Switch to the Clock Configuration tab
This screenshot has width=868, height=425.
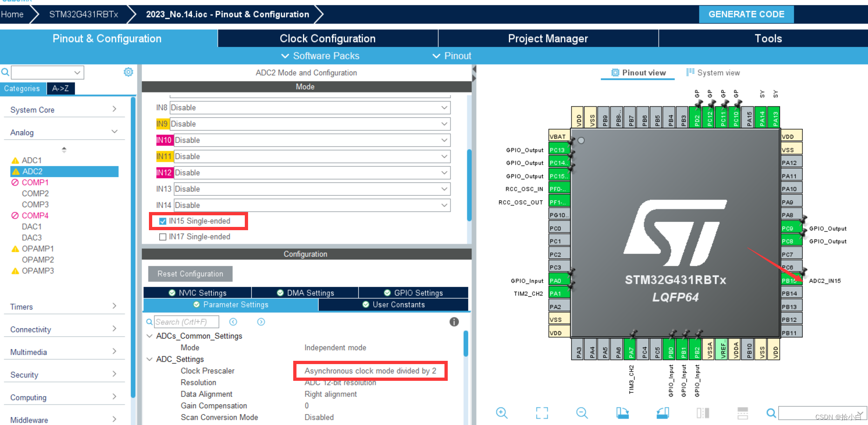[328, 39]
